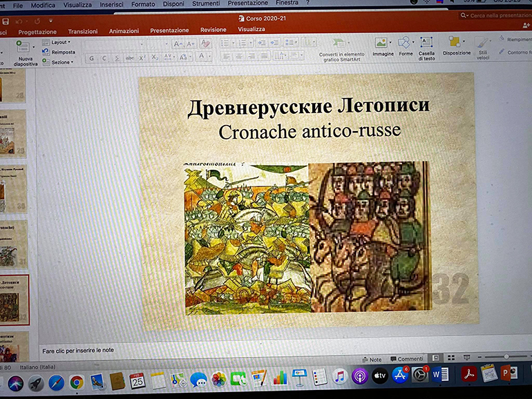Open the Strumenti menu in the menu bar

(206, 3)
